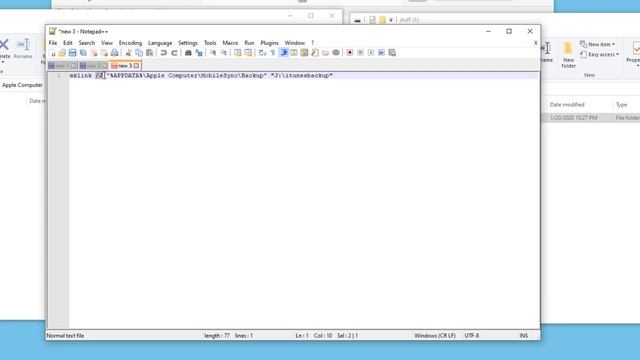Open Replace dialog via toolbar icon
The image size is (640, 360).
point(199,53)
